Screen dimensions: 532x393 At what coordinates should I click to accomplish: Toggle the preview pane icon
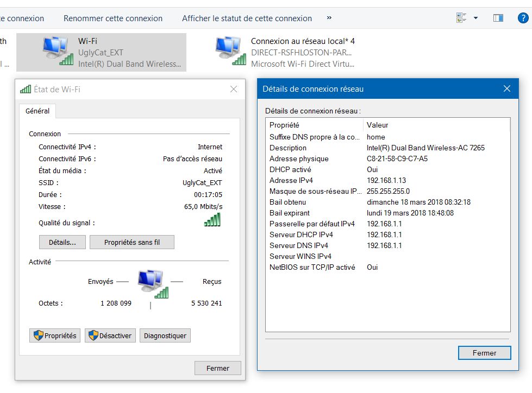tap(498, 18)
